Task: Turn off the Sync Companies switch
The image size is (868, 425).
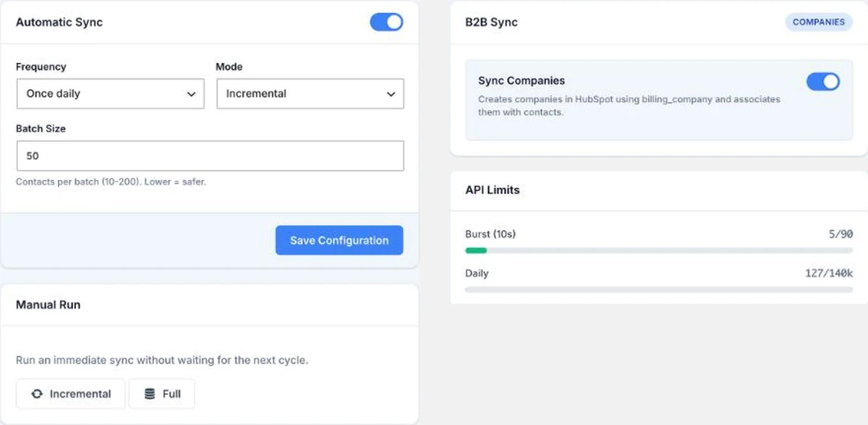Action: pos(823,82)
